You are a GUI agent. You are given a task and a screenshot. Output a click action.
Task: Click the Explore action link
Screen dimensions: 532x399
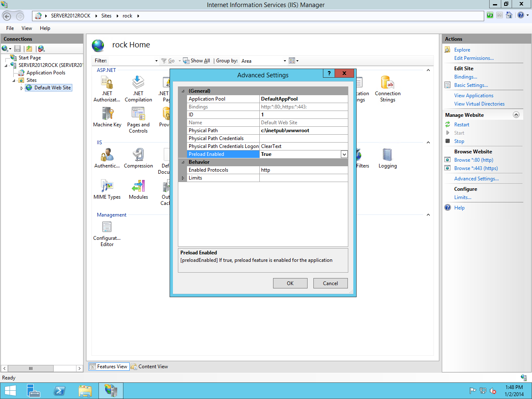(462, 50)
